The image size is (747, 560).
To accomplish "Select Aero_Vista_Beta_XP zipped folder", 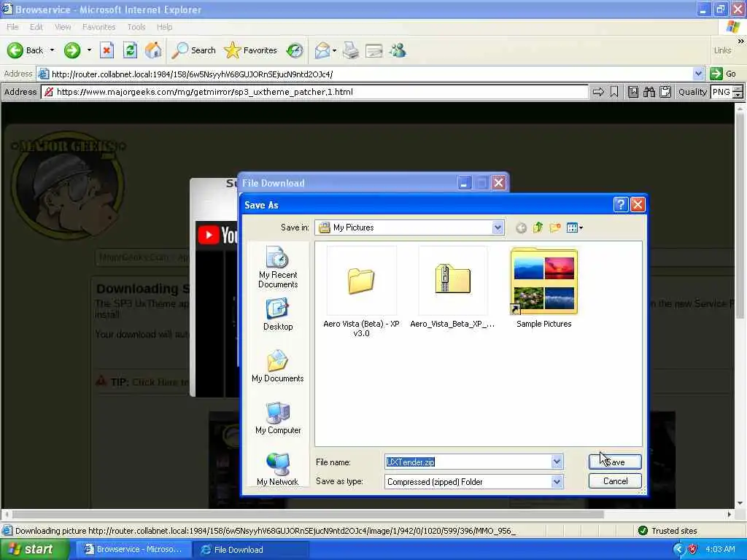I will pos(452,287).
